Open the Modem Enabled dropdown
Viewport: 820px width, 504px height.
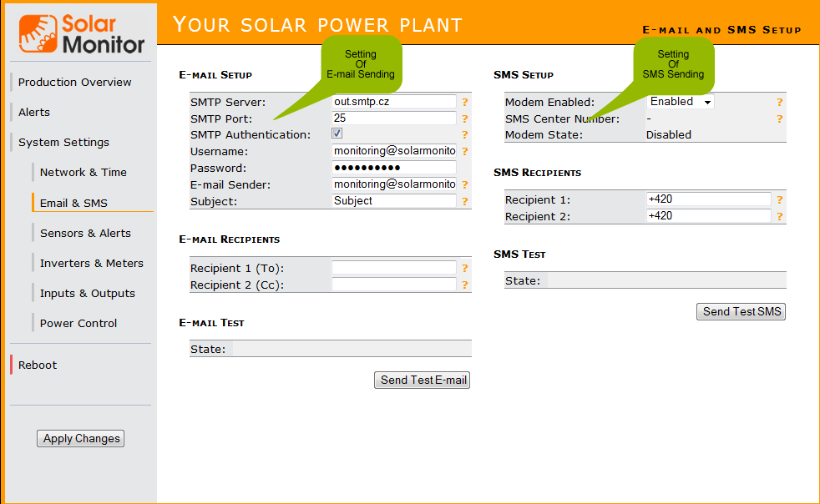tap(681, 102)
